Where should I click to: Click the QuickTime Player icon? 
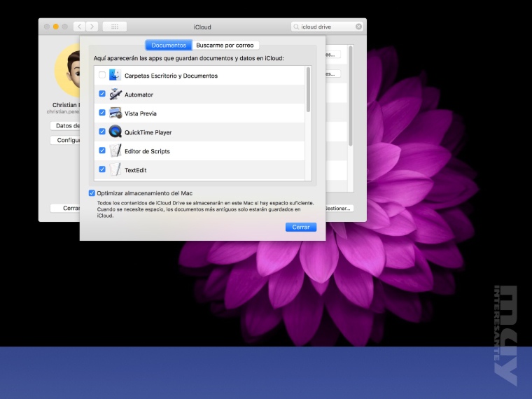(x=115, y=132)
